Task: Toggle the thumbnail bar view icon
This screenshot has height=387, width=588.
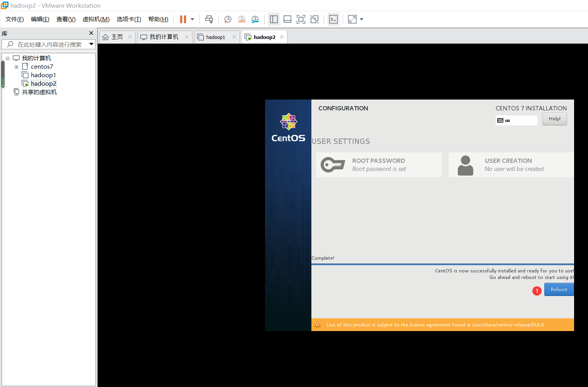Action: 287,19
